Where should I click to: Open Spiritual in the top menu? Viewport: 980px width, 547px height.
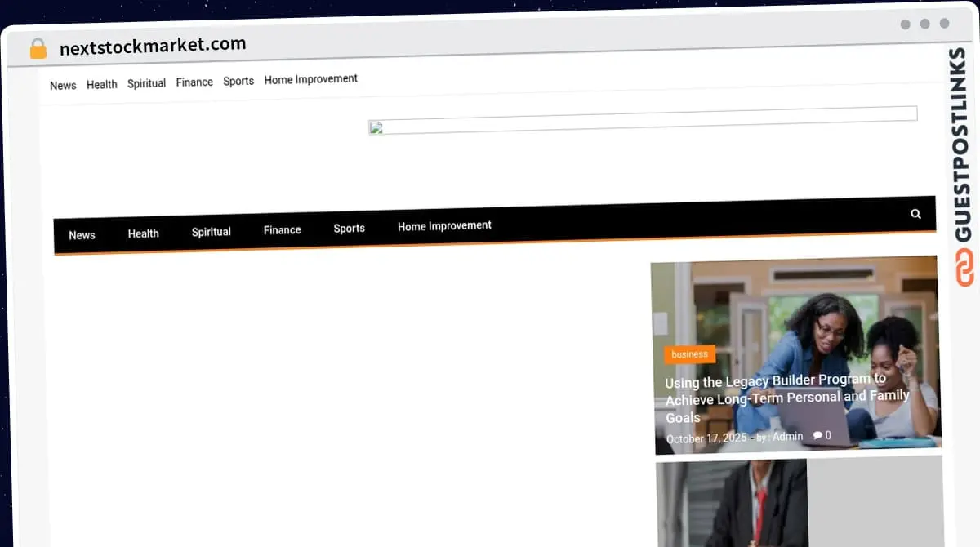click(147, 83)
